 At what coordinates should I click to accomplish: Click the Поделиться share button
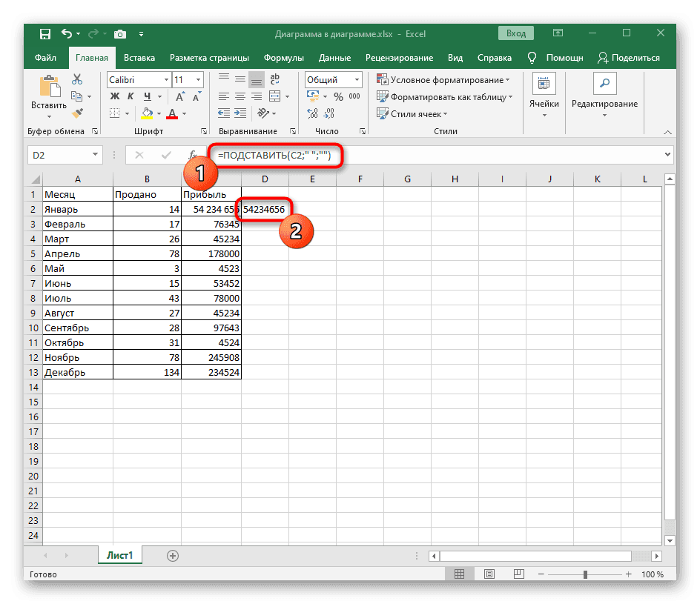(x=629, y=58)
